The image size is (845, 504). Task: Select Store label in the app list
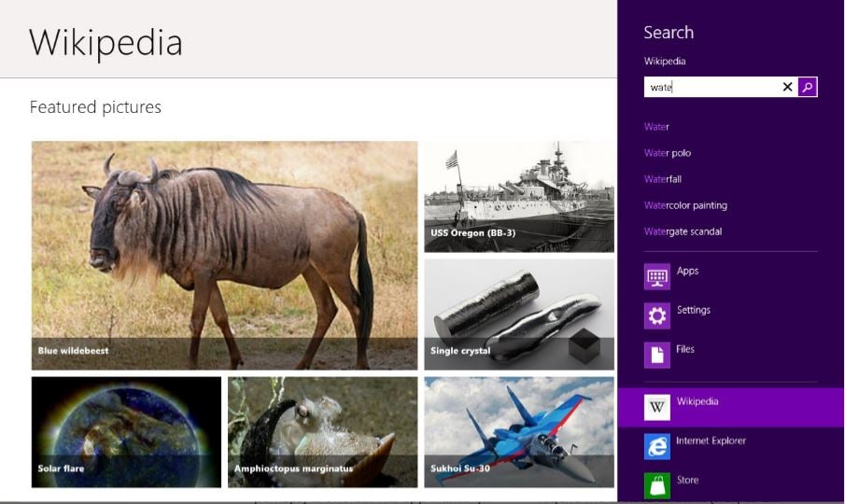[x=687, y=480]
